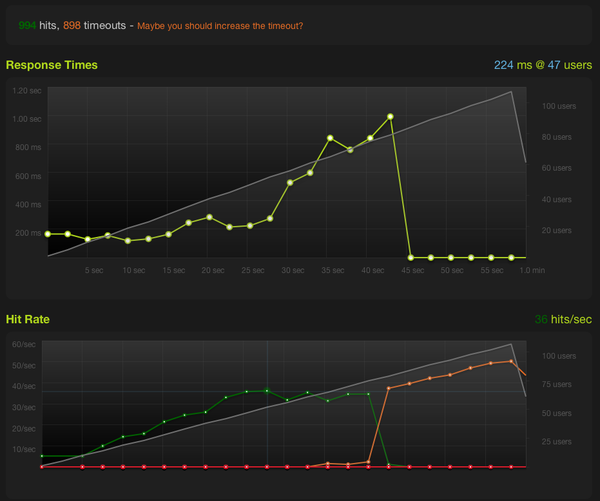600x501 pixels.
Task: Click the '25 users' axis label
Action: pos(557,442)
